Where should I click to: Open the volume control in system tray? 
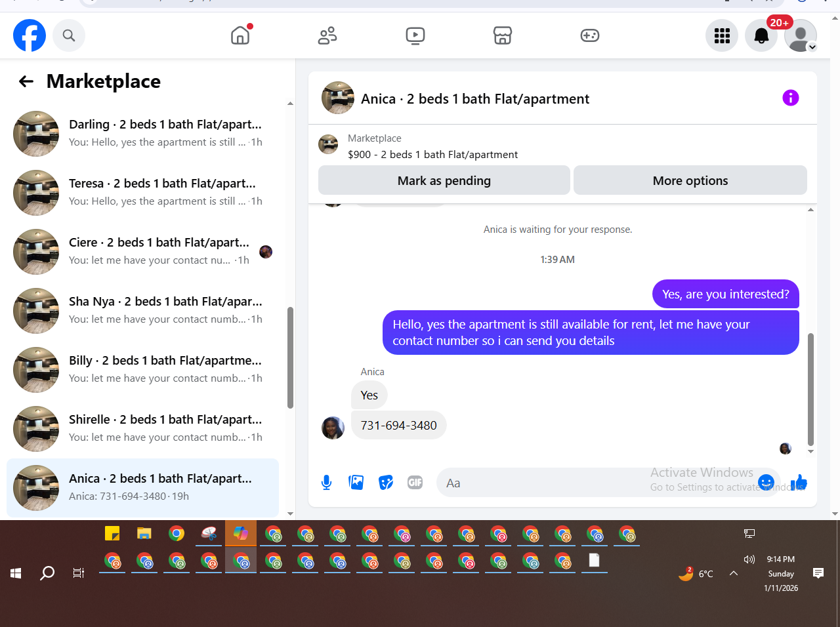(x=749, y=559)
